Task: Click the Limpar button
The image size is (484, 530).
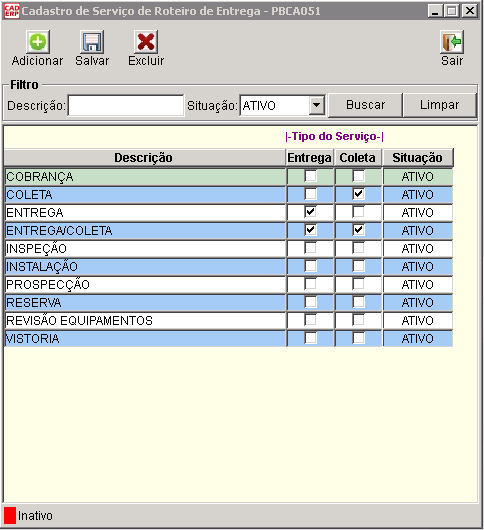Action: 439,105
